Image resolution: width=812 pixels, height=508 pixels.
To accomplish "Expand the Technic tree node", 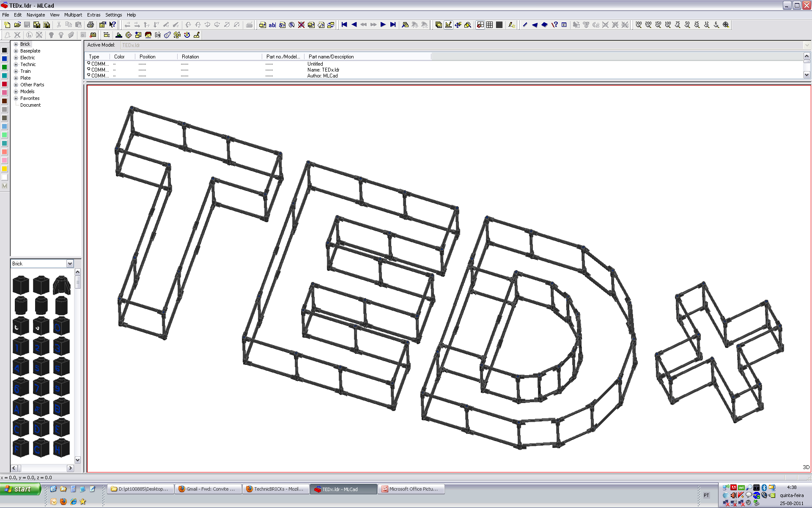I will point(16,64).
